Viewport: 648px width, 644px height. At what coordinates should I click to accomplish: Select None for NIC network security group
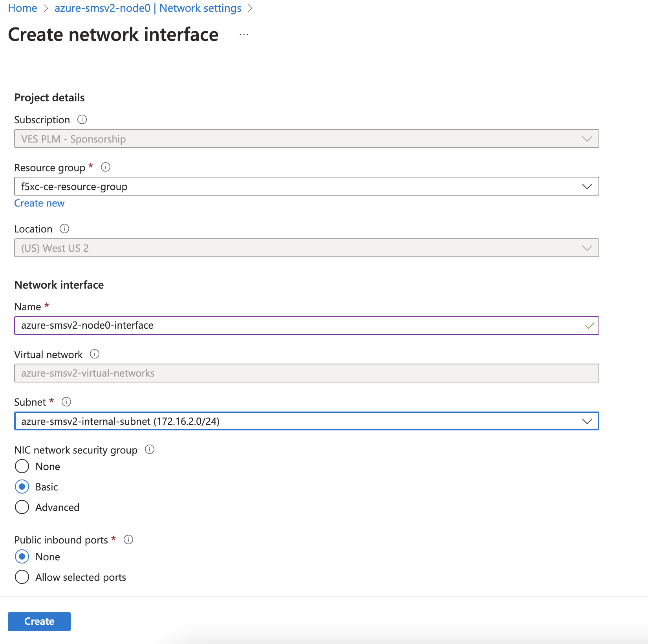pyautogui.click(x=22, y=467)
